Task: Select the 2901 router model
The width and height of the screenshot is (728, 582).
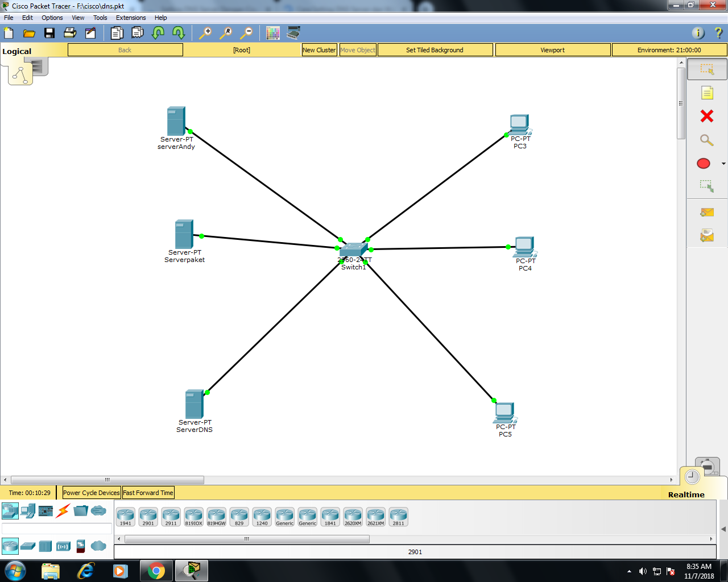Action: 148,516
